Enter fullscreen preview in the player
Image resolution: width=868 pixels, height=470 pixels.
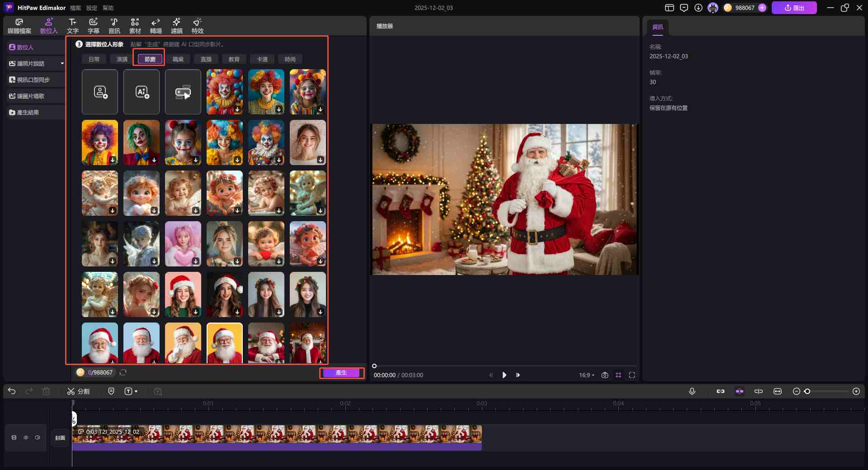(632, 375)
